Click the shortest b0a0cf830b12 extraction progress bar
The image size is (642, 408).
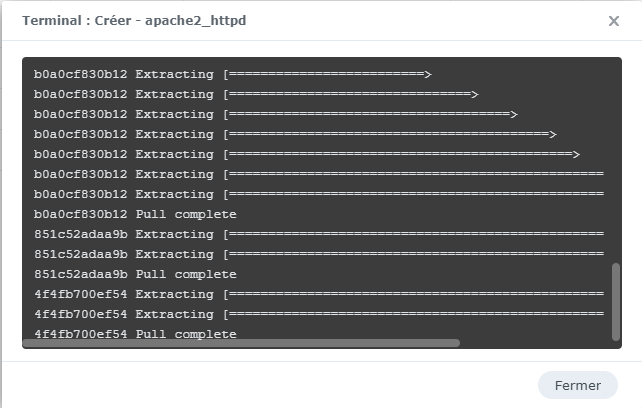pyautogui.click(x=327, y=74)
